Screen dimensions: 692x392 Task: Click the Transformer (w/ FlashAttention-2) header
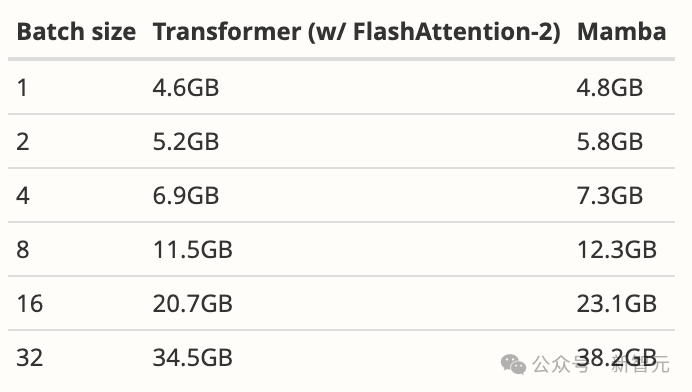(x=357, y=32)
